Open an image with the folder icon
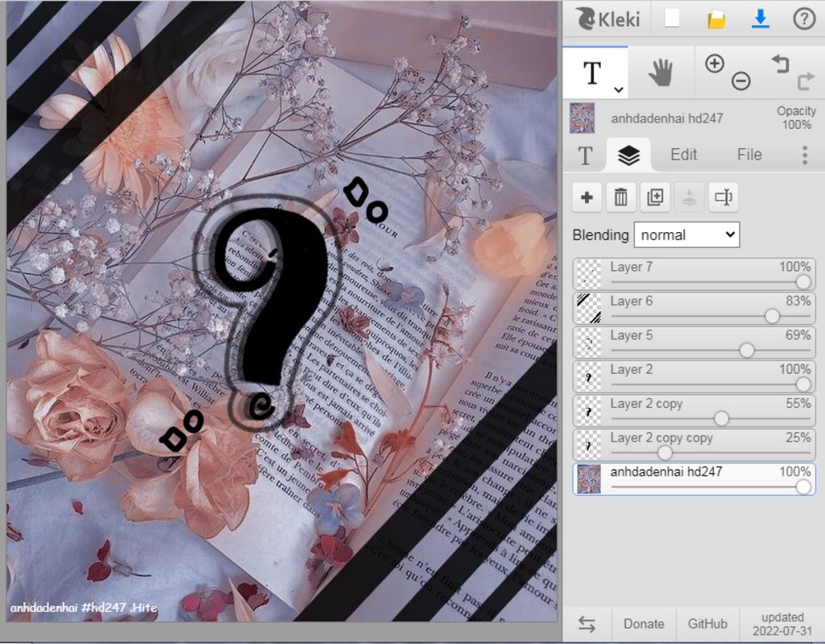Image resolution: width=825 pixels, height=644 pixels. point(715,19)
